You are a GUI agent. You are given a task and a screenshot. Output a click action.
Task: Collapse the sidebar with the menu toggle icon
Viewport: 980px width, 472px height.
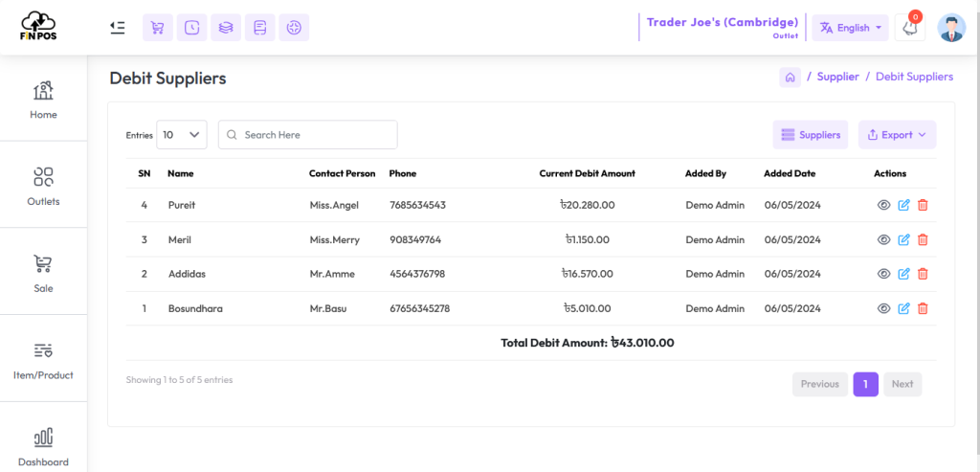[117, 28]
